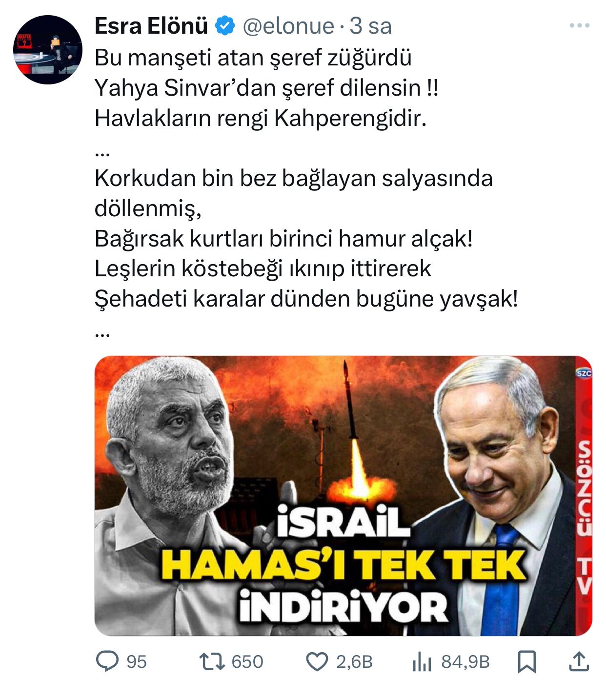Visit the Esra Elönü display name link
Image resolution: width=606 pixels, height=700 pixels.
(x=152, y=26)
